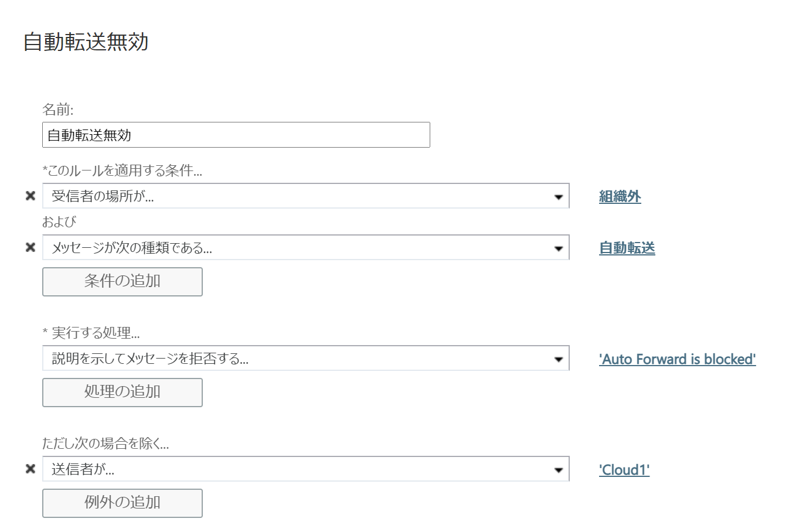The width and height of the screenshot is (789, 532).
Task: Remove the 送信者が exception with X icon
Action: (x=30, y=469)
